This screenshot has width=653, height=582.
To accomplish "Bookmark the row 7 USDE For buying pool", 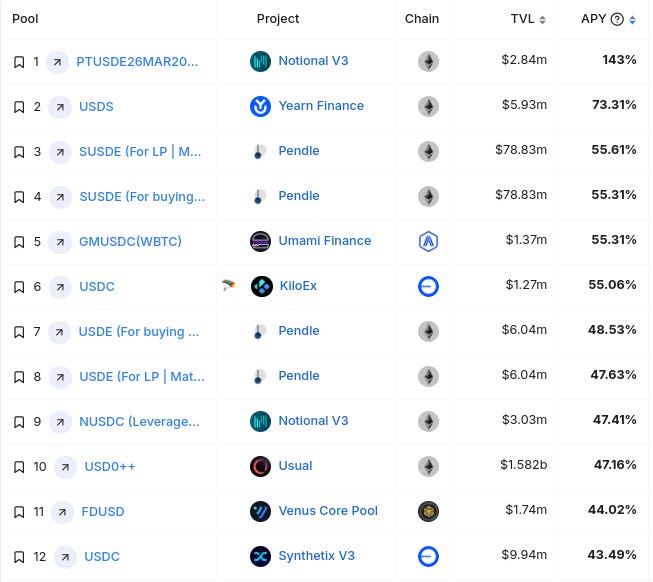I will (x=19, y=332).
